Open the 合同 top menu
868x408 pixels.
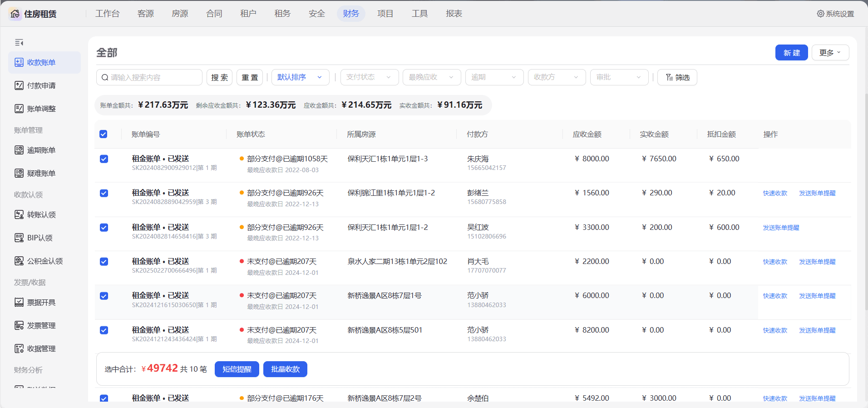214,14
